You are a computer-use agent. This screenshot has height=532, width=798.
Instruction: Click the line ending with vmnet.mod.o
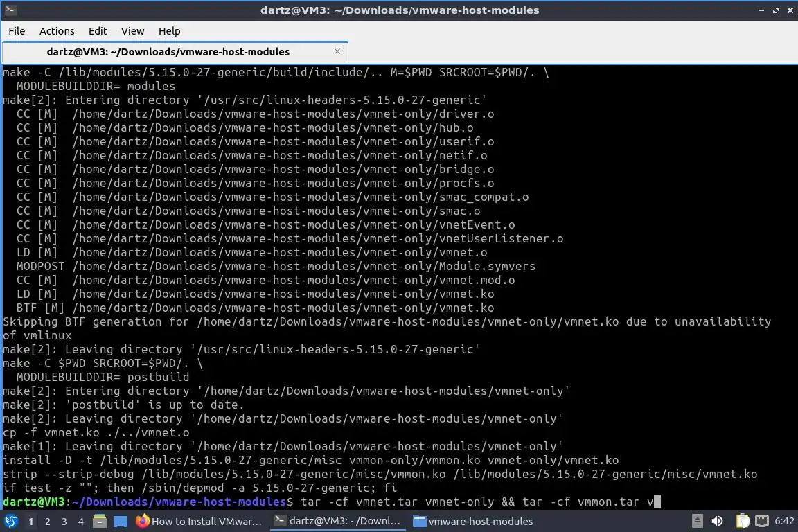click(266, 280)
